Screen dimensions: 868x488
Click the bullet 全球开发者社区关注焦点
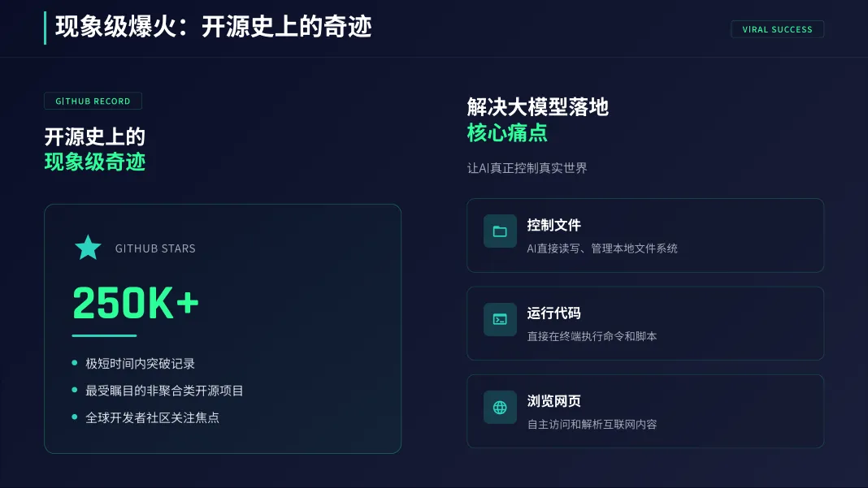tap(152, 417)
